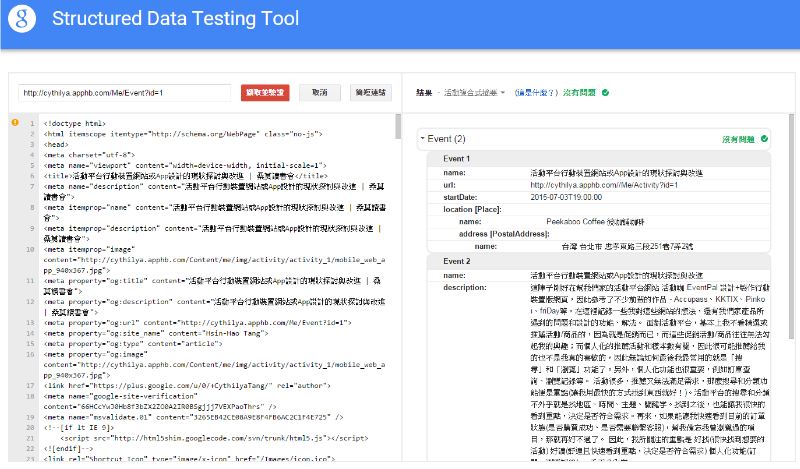Click the Event 2 description label
This screenshot has width=800, height=469.
(464, 287)
